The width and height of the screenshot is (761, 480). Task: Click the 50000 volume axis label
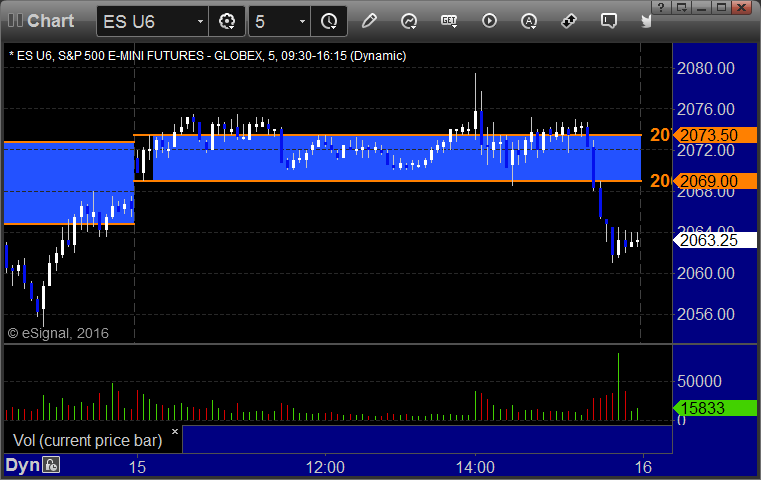[x=699, y=381]
